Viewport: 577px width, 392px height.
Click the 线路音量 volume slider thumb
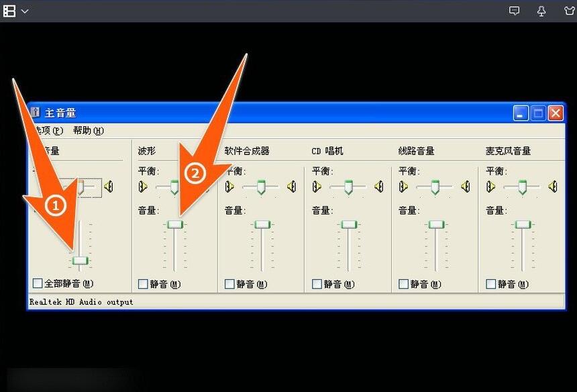click(x=436, y=224)
